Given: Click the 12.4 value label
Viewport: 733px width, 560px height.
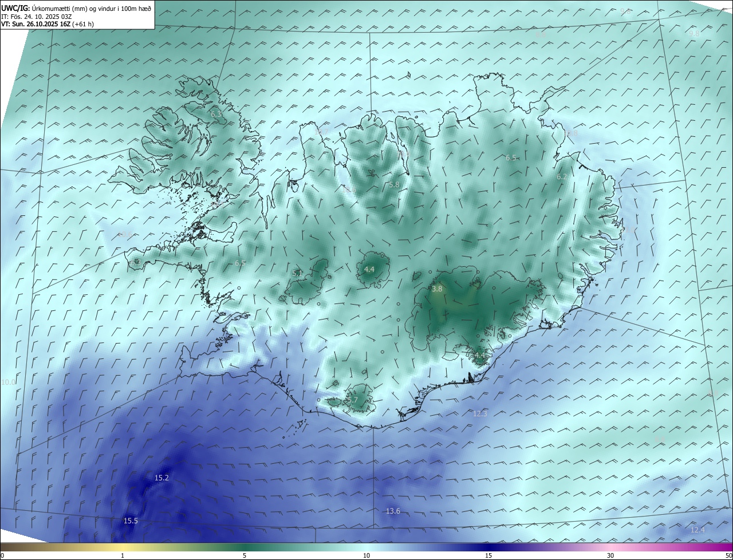Looking at the screenshot, I should (697, 530).
